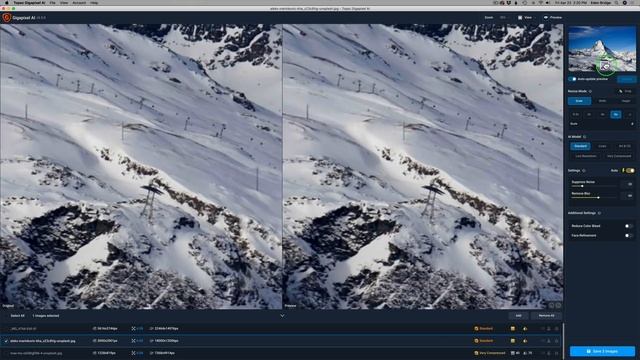This screenshot has height=360, width=640.
Task: Click Settings info icon
Action: pos(584,171)
